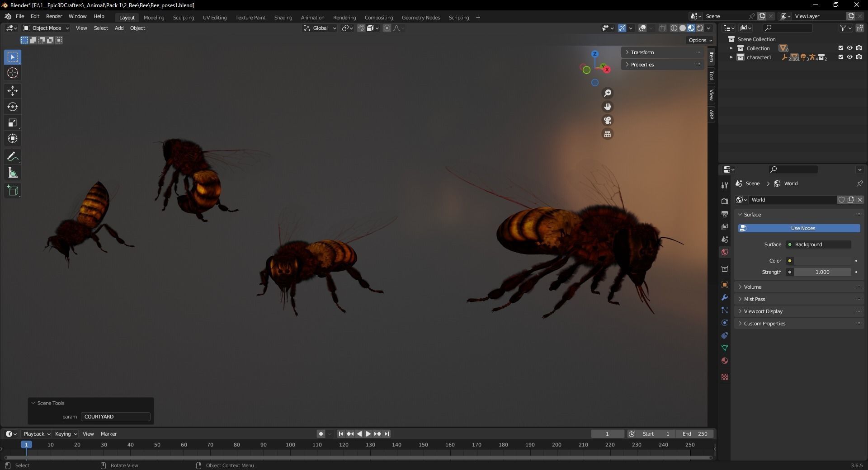Open the Tool properties tab
This screenshot has height=470, width=868.
[x=725, y=185]
